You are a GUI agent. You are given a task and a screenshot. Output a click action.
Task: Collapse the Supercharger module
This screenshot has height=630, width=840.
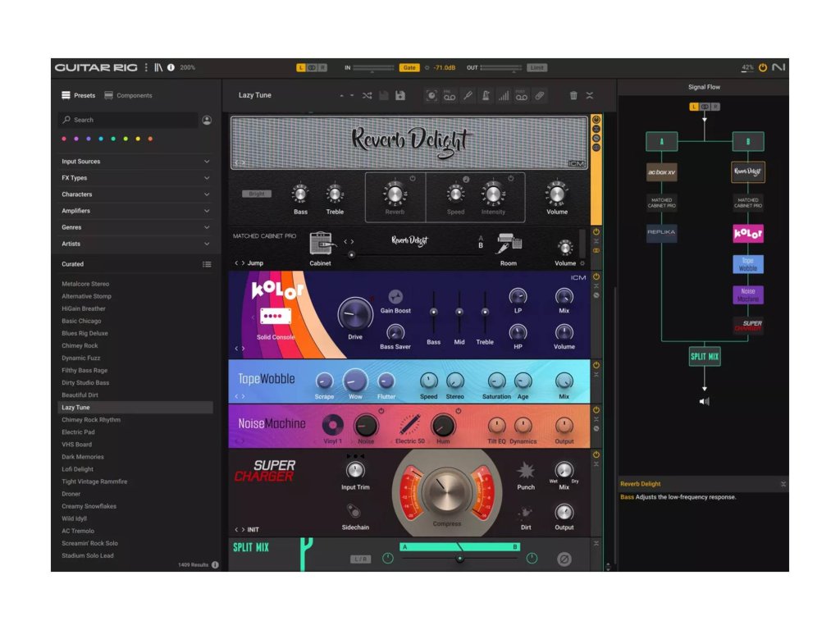596,464
